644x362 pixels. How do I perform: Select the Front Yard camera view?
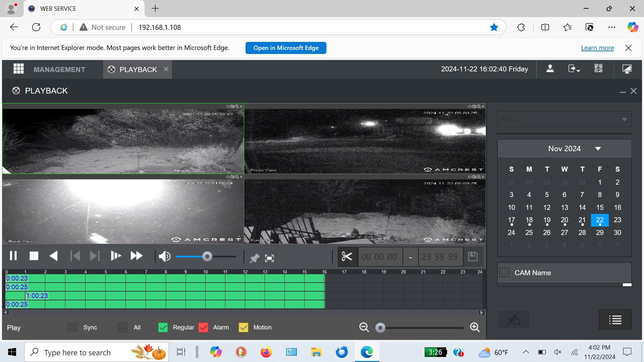(x=365, y=139)
